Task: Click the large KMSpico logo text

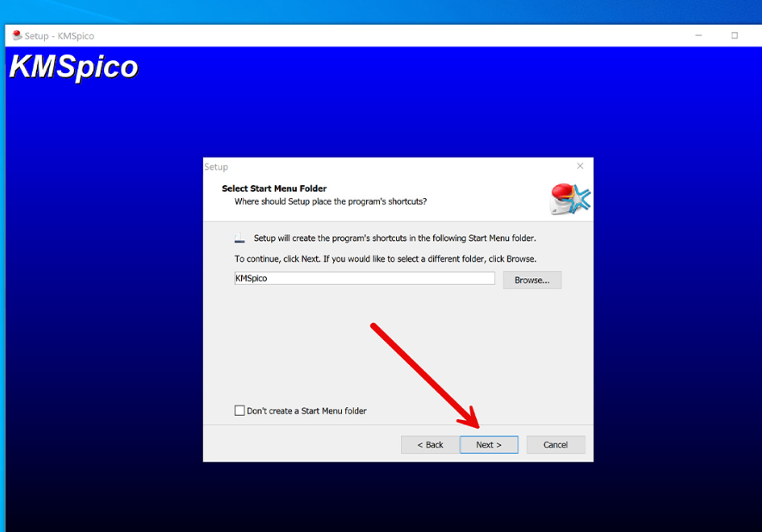Action: coord(74,67)
